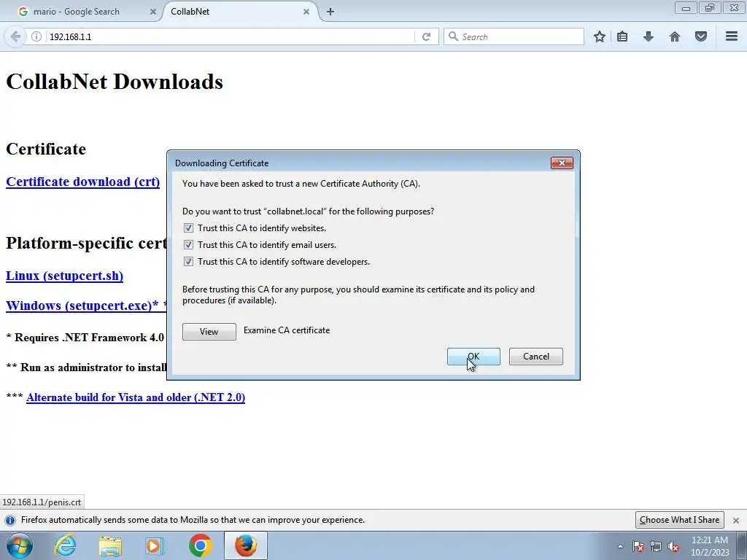
Task: Launch Windows Media Player from taskbar
Action: coord(155,545)
